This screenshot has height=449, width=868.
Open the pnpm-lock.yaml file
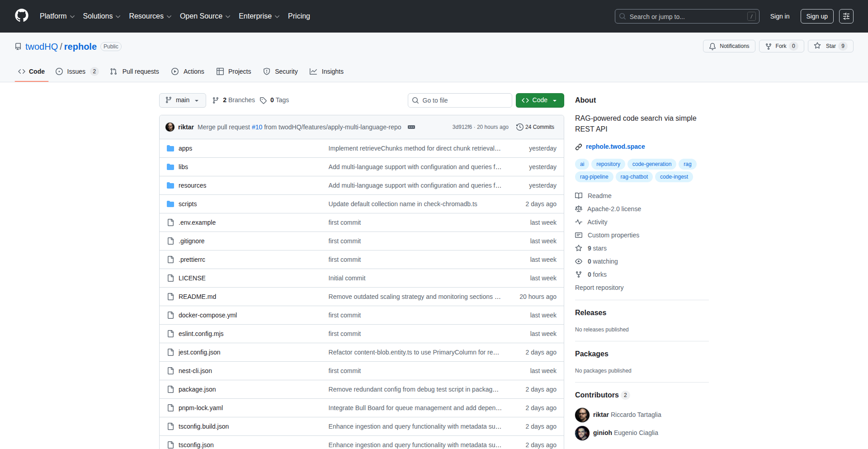tap(201, 408)
